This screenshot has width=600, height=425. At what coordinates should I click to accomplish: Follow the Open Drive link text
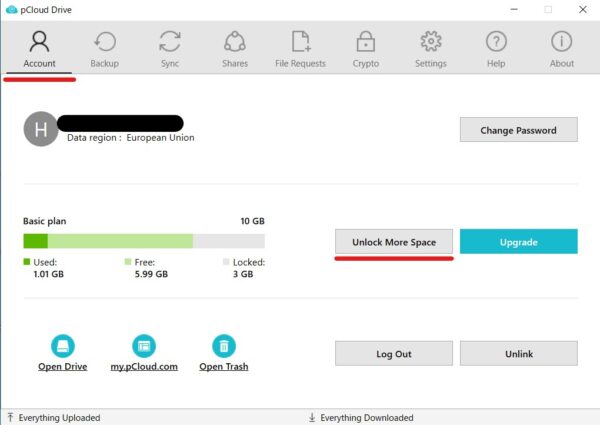[x=63, y=366]
